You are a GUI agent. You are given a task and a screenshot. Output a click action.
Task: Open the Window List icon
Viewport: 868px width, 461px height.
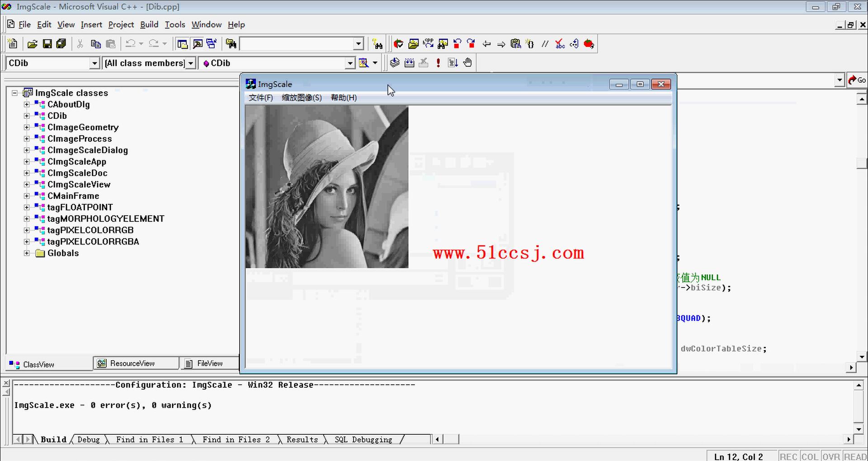[212, 44]
